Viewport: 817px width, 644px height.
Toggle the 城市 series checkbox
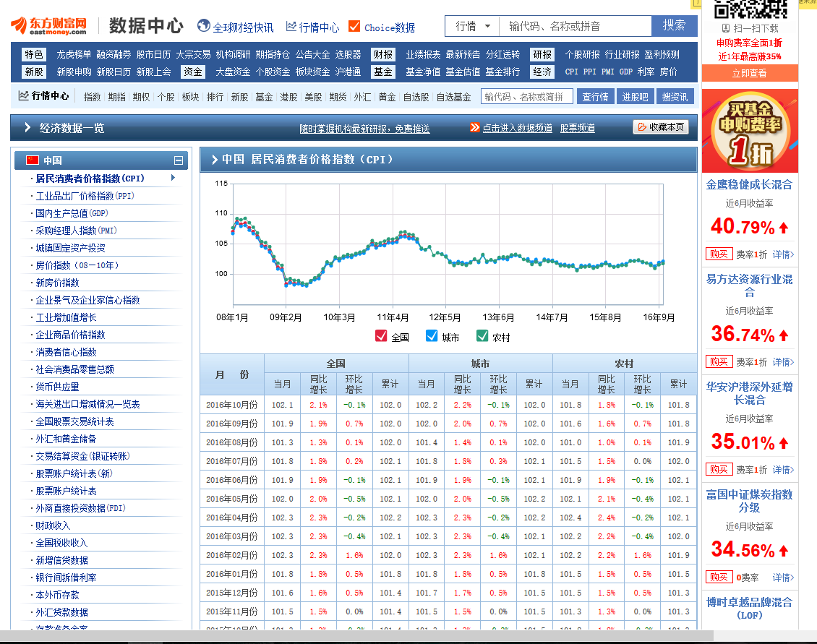pos(432,336)
